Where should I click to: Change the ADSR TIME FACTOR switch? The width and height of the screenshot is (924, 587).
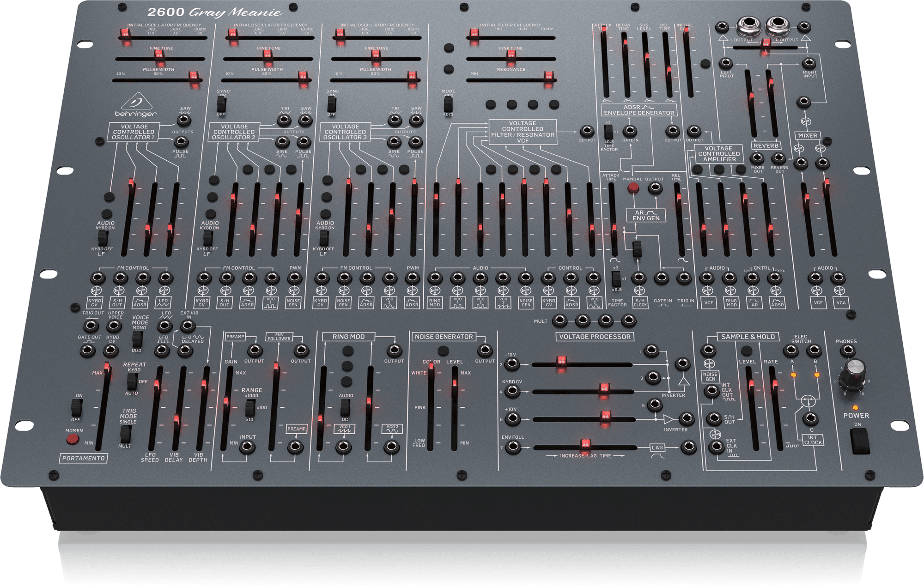click(608, 133)
